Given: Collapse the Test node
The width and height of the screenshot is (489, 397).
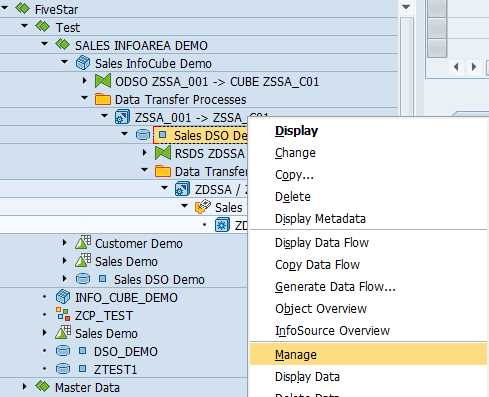Looking at the screenshot, I should (x=24, y=25).
